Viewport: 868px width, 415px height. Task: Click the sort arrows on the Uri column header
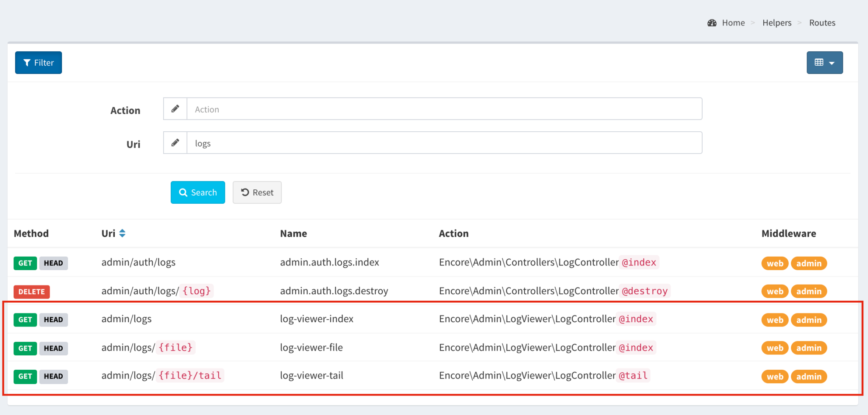pos(122,233)
